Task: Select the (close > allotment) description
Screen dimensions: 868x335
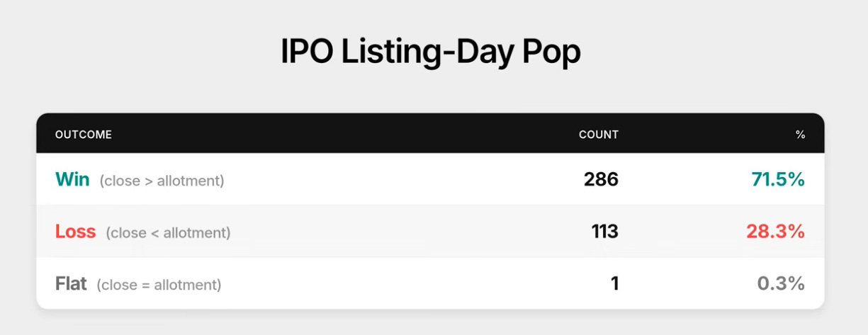Action: coord(162,181)
